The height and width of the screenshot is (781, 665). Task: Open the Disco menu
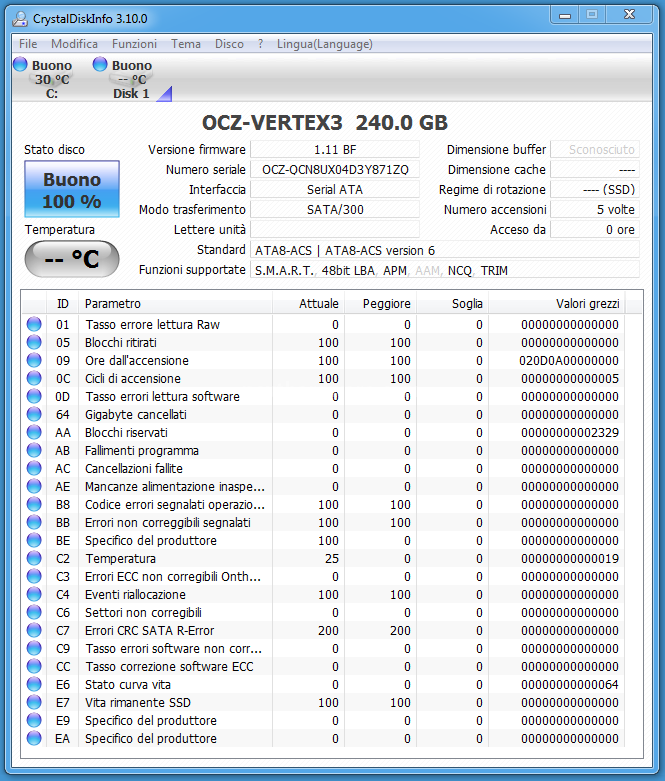229,44
